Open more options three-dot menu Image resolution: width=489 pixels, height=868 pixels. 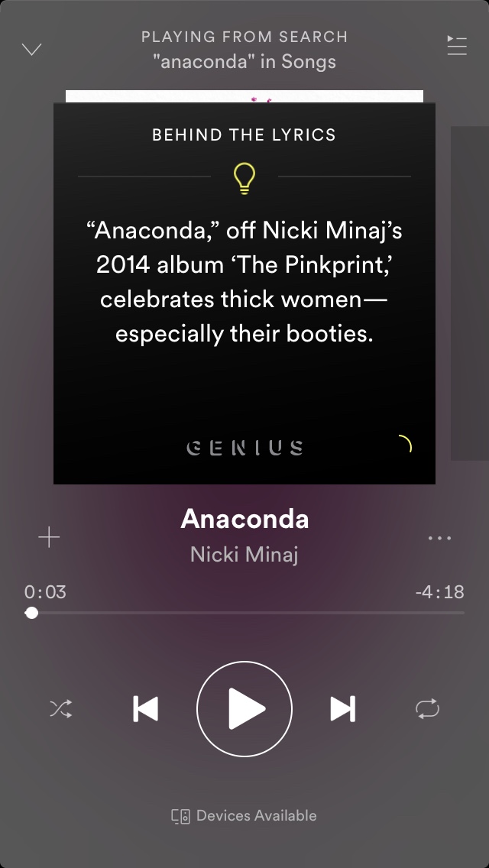click(x=439, y=537)
